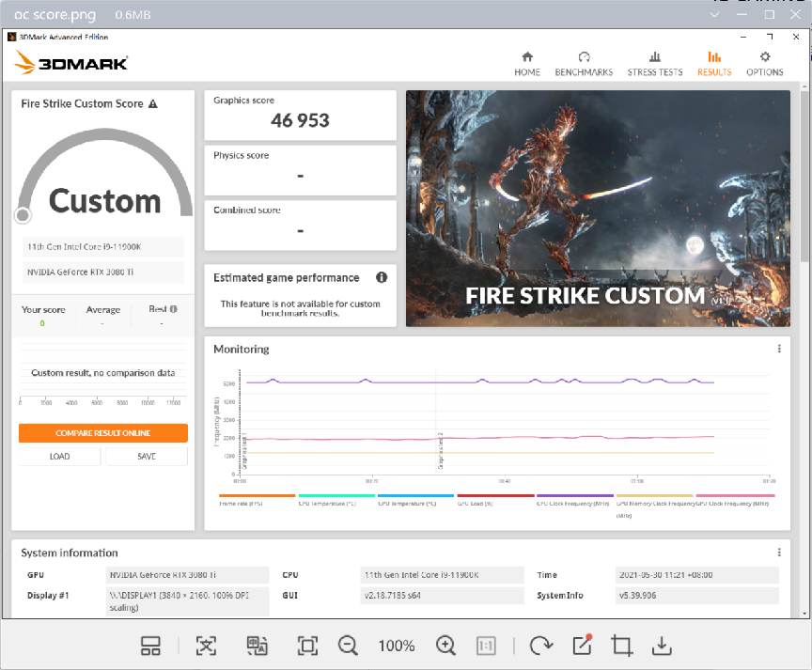This screenshot has height=670, width=812.
Task: Open the Monitoring panel options menu
Action: [x=777, y=349]
